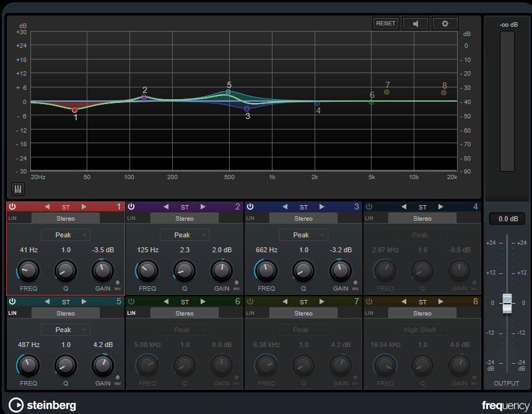532x414 pixels.
Task: Click band 3 left channel arrow
Action: [x=285, y=207]
